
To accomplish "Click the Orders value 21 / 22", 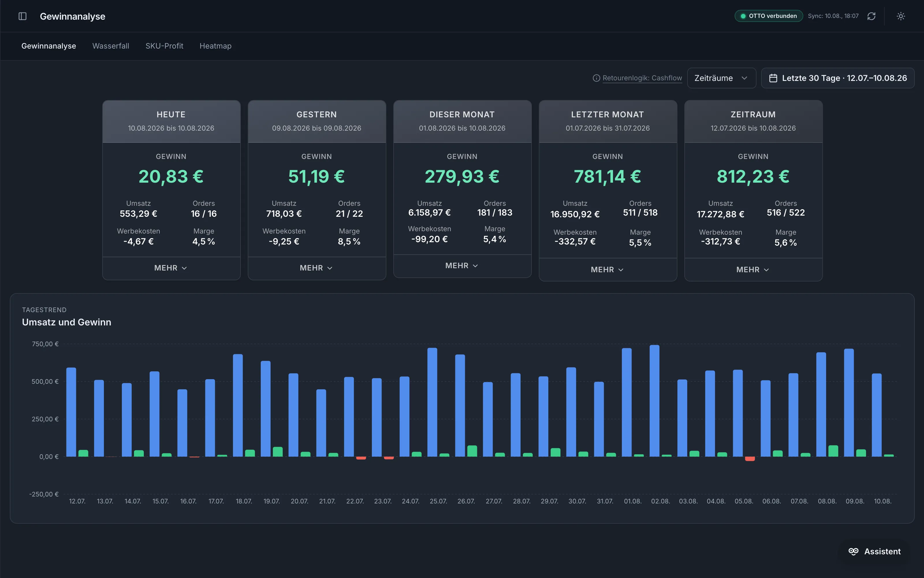I will tap(349, 214).
